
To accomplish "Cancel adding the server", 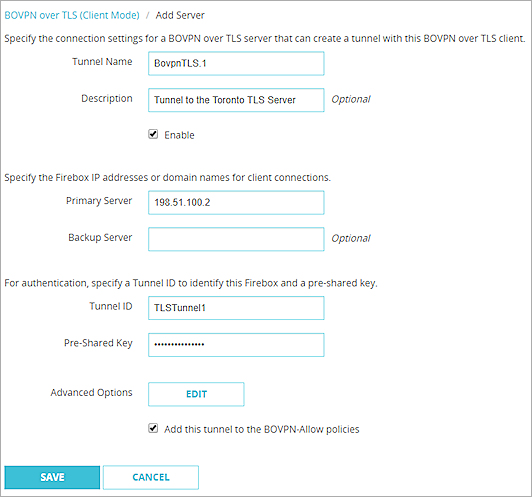I will [151, 477].
